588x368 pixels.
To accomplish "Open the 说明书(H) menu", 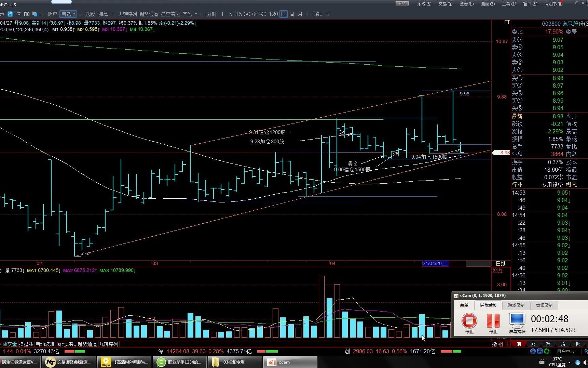I will click(553, 4).
